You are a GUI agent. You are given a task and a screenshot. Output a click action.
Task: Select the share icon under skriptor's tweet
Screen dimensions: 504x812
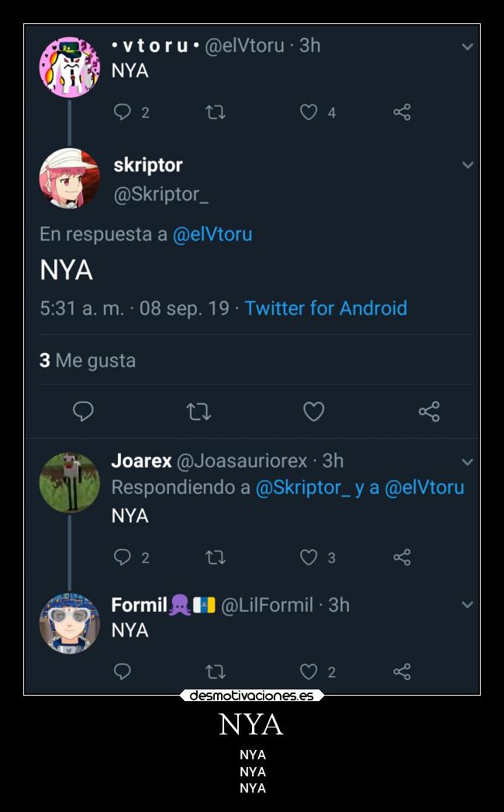(430, 412)
